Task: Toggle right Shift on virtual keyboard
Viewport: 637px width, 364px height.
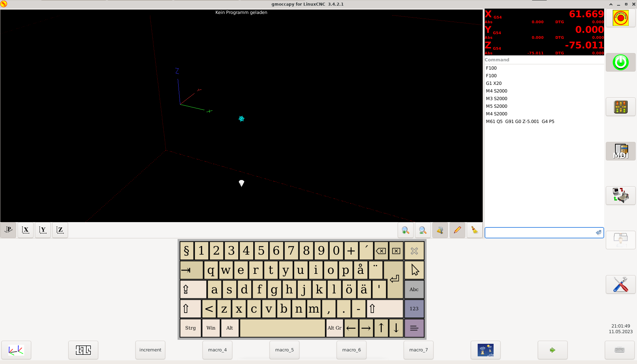Action: [x=385, y=309]
